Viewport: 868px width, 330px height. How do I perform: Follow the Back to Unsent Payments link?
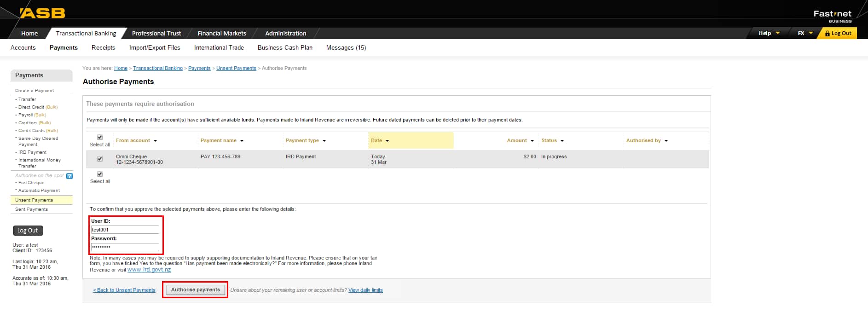click(x=124, y=290)
